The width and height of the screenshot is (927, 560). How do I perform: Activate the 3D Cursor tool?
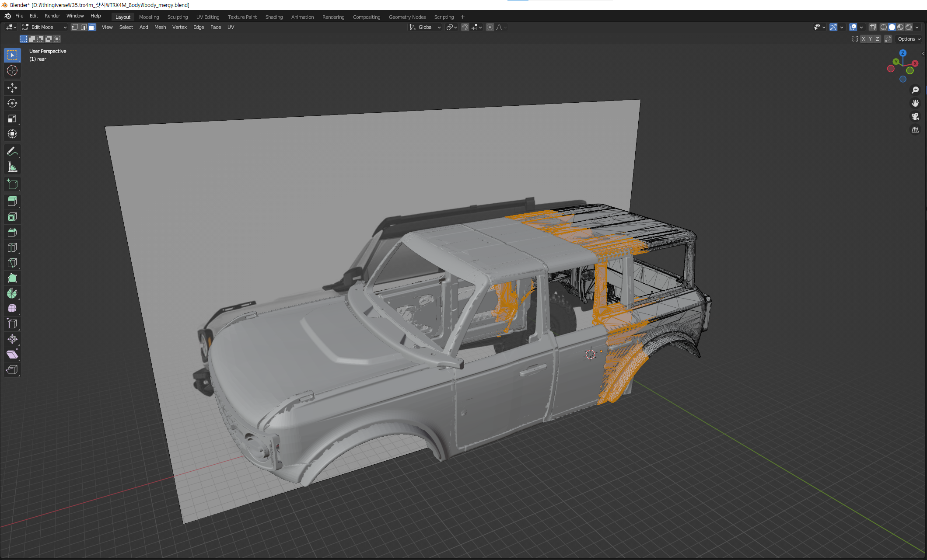click(x=12, y=70)
